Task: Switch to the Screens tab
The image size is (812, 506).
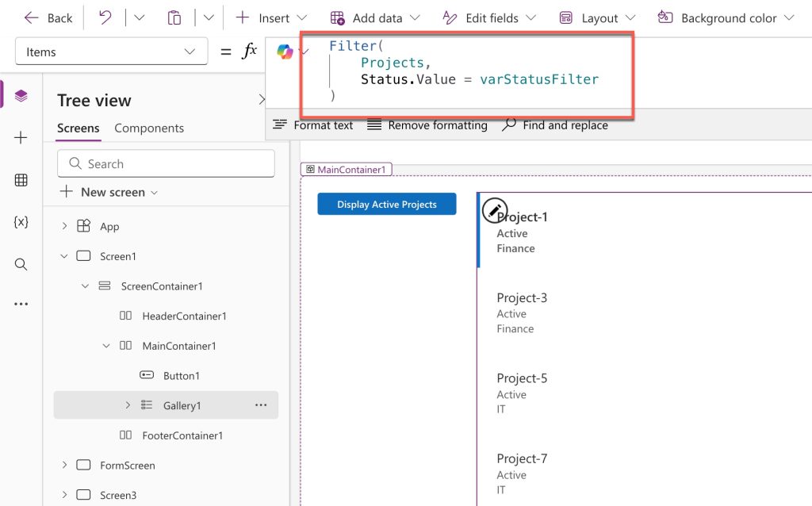Action: 79,128
